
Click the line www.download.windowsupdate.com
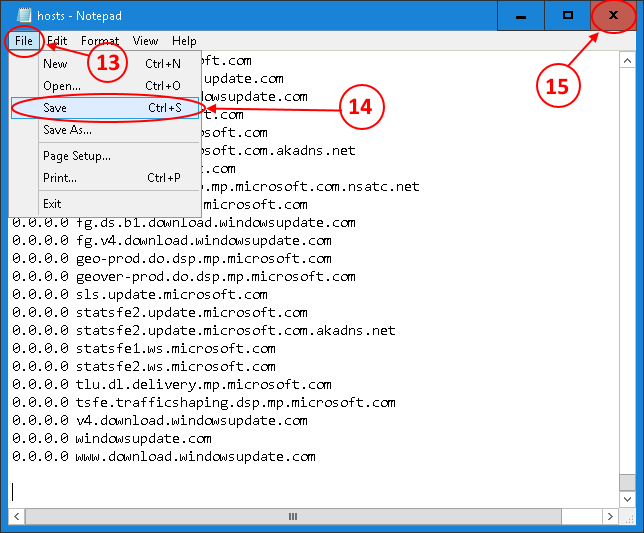[164, 457]
